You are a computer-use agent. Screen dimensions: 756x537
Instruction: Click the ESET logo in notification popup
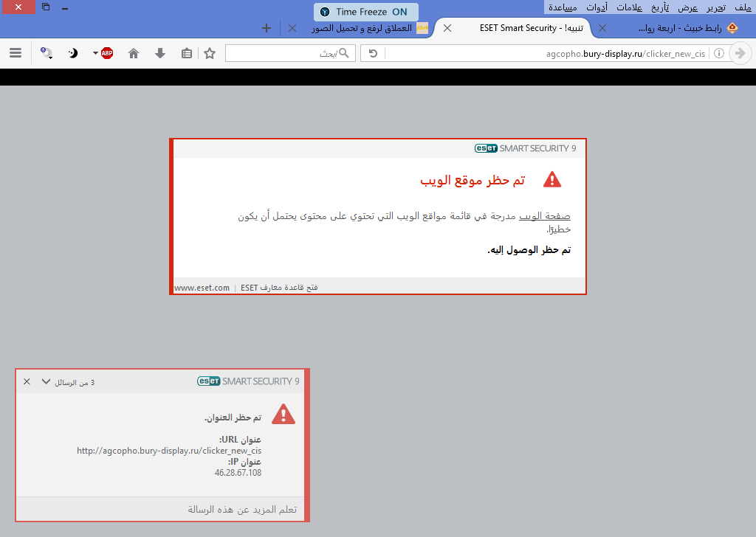(x=209, y=381)
